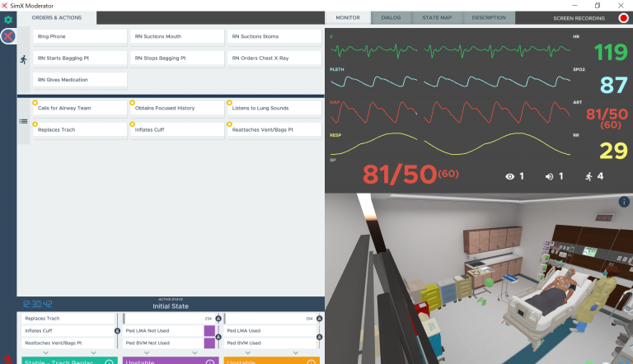Open the info icon on 3D view

point(624,202)
